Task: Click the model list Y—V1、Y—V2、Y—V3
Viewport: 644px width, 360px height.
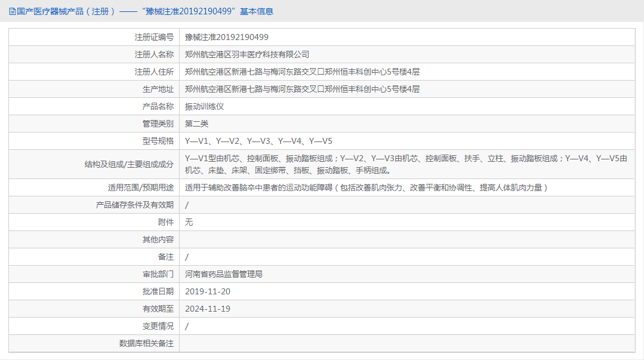Action: pos(258,141)
